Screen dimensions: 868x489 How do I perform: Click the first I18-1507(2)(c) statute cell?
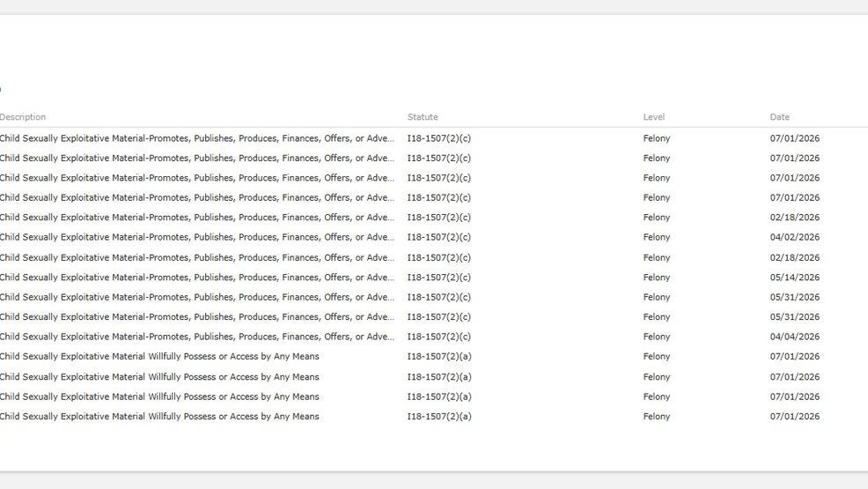tap(439, 138)
